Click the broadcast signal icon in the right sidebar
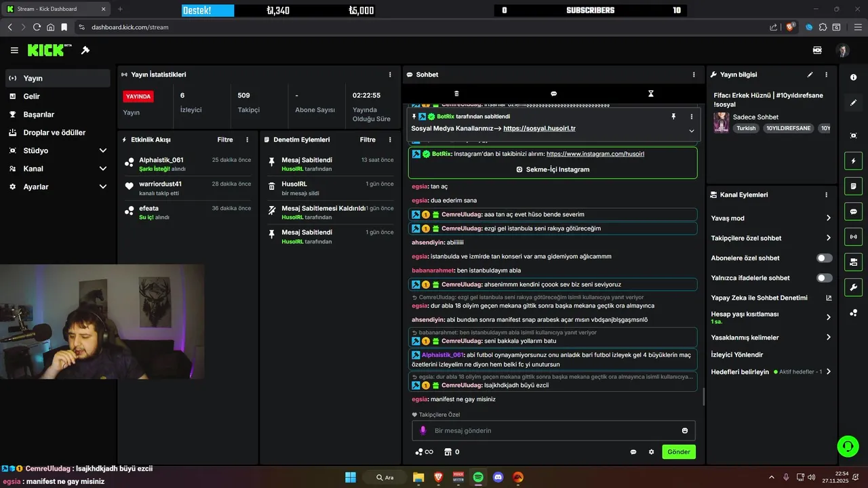This screenshot has width=868, height=488. click(x=853, y=237)
